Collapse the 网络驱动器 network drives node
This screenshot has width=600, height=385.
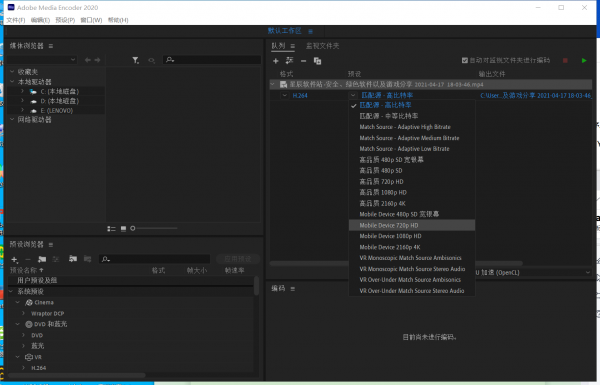point(12,119)
